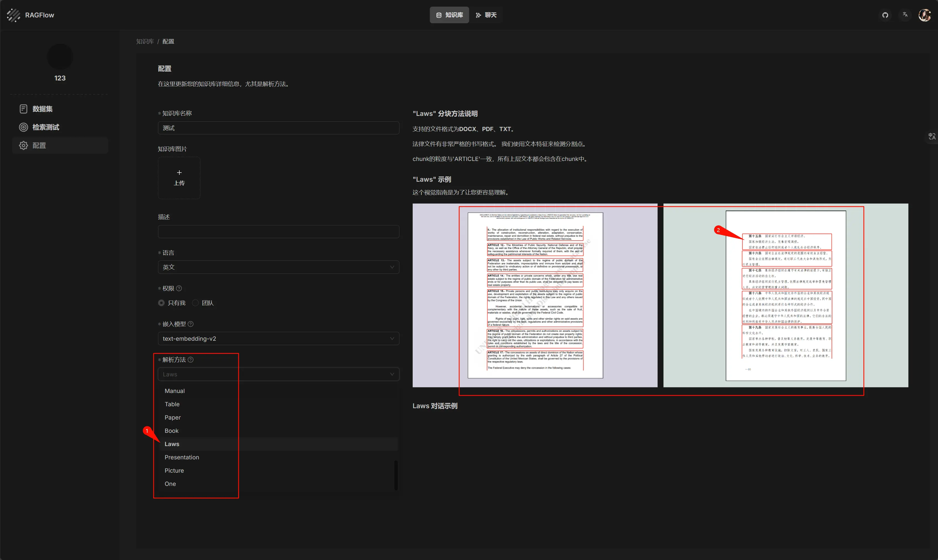Screen dimensions: 938x560
Task: Click the 知识库 breadcrumb link
Action: (x=145, y=41)
